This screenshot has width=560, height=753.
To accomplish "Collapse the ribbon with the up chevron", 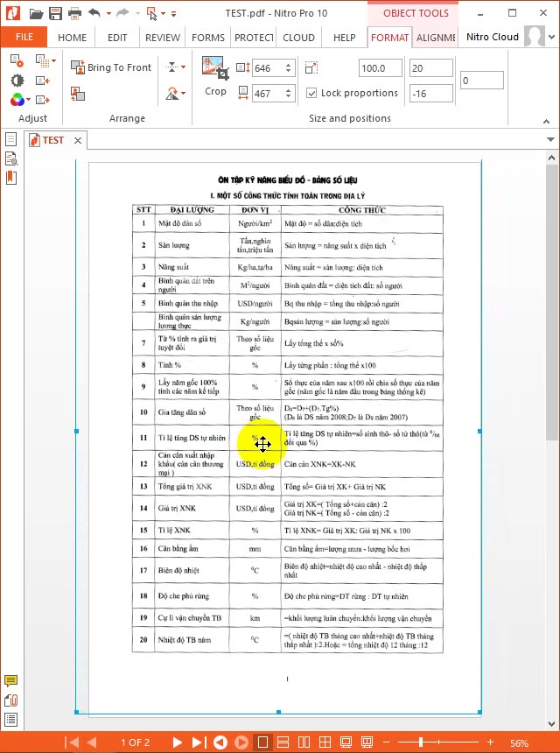I will pos(546,122).
